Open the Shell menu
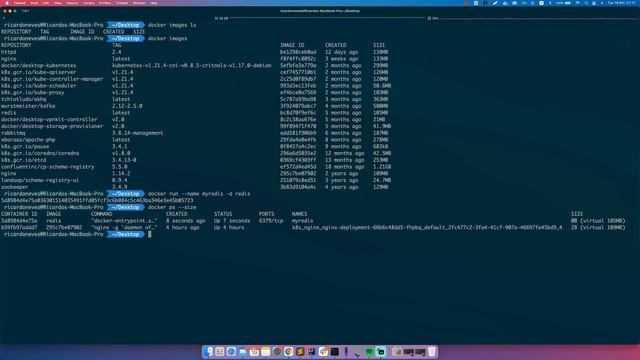Image resolution: width=640 pixels, height=360 pixels. tap(34, 3)
